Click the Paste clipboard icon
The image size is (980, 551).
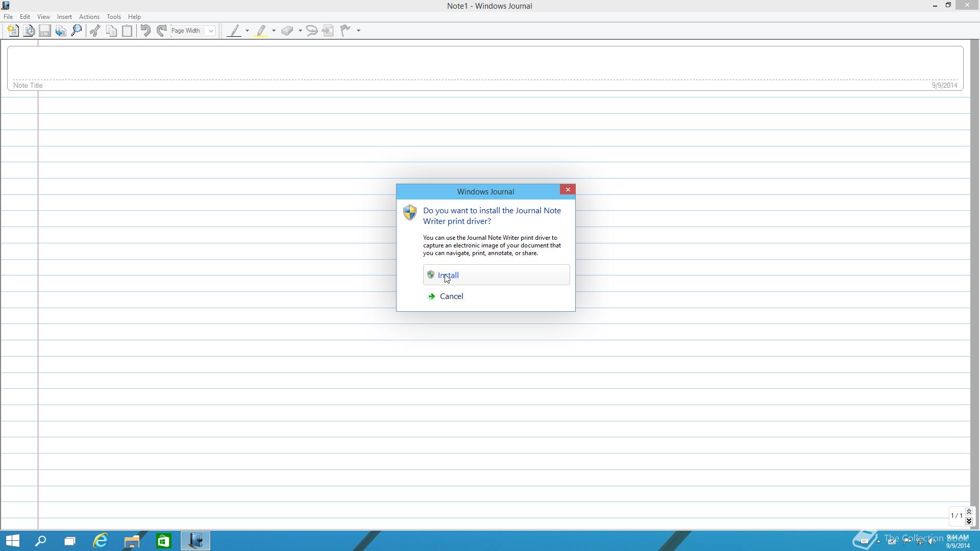pyautogui.click(x=127, y=31)
